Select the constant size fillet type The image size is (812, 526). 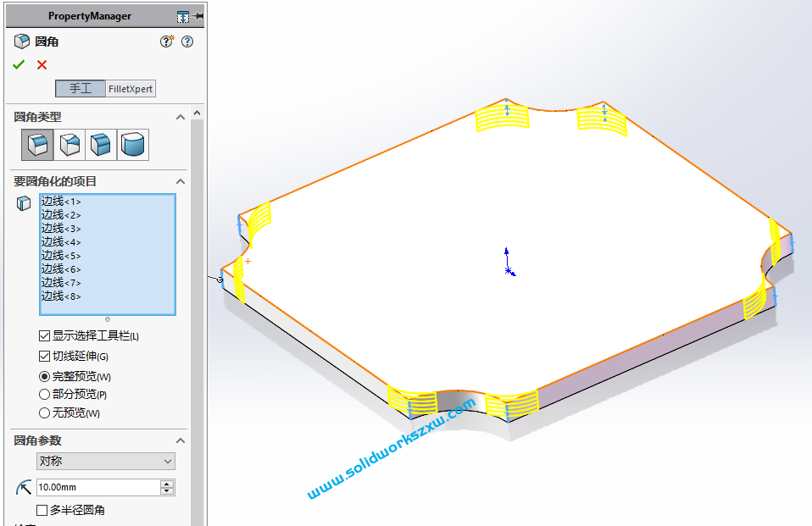[x=37, y=145]
